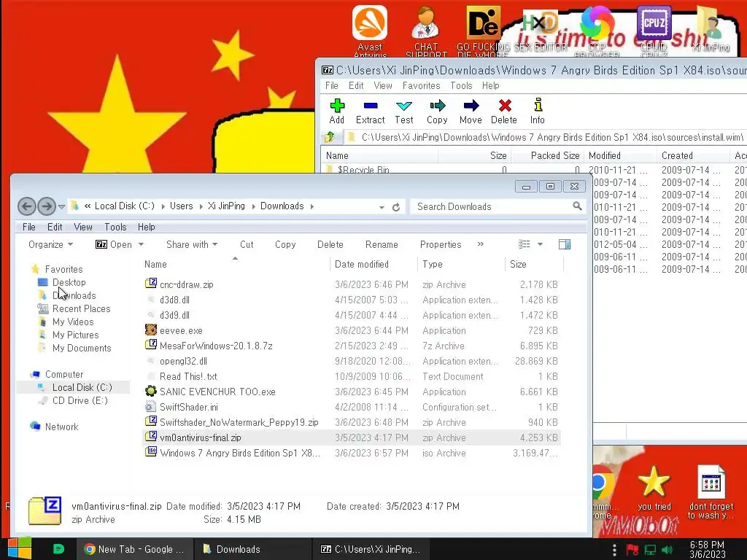This screenshot has width=747, height=560.
Task: Open Explorer View menu
Action: point(83,227)
